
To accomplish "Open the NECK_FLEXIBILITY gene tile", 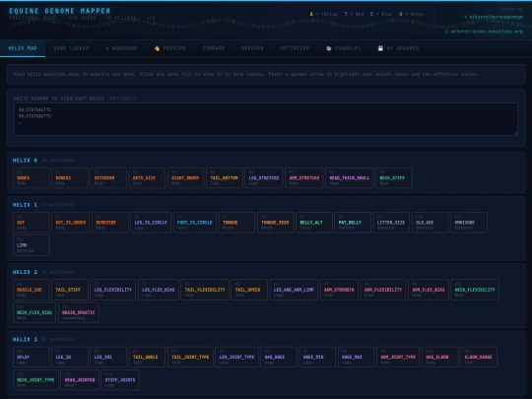I will pyautogui.click(x=475, y=290).
